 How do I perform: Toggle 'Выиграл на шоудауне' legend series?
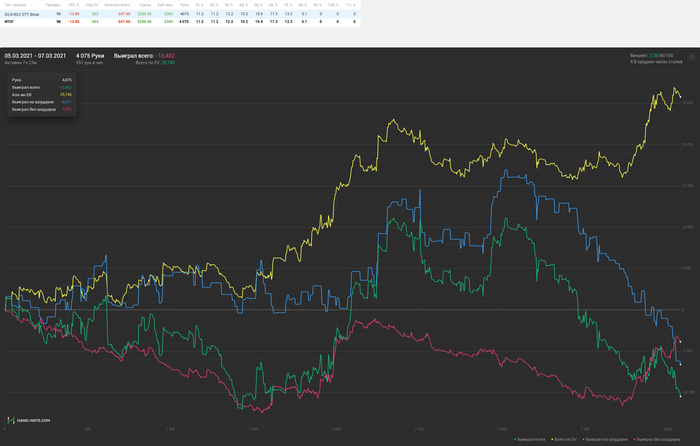(605, 439)
